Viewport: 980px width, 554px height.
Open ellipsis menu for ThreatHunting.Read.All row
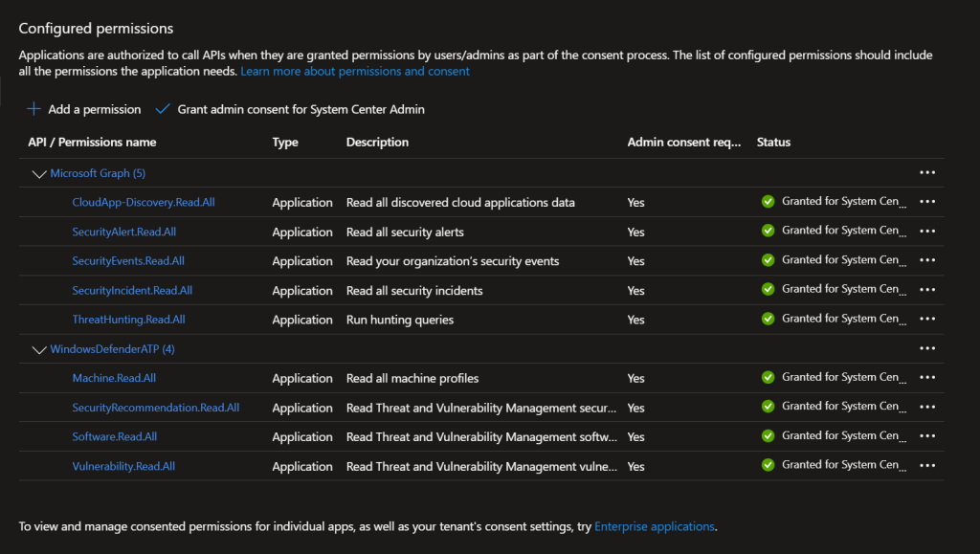click(926, 319)
